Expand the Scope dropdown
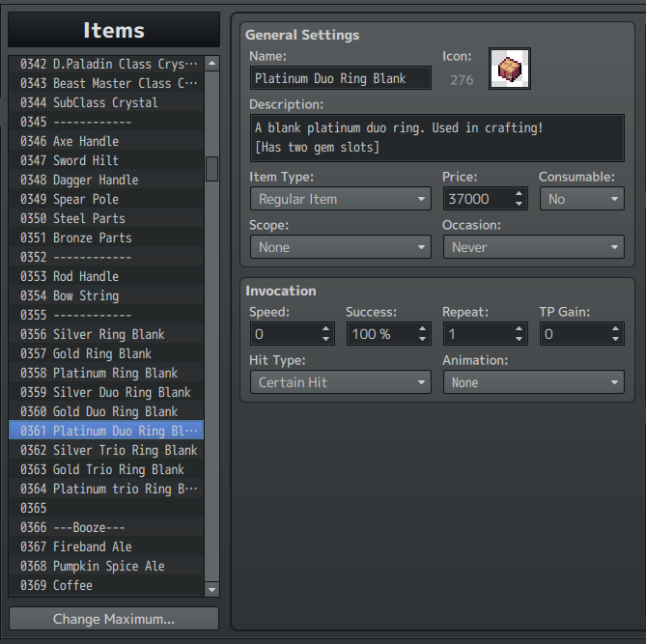 [x=341, y=247]
